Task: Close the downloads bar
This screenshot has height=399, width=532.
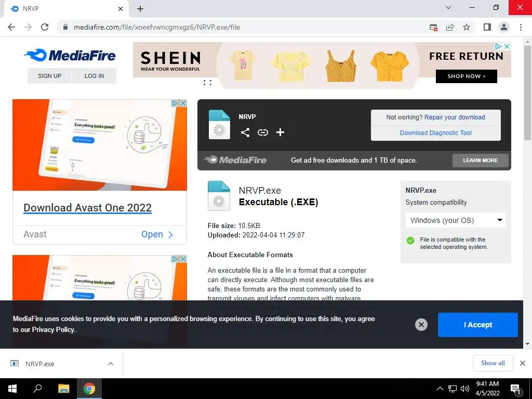Action: point(523,363)
